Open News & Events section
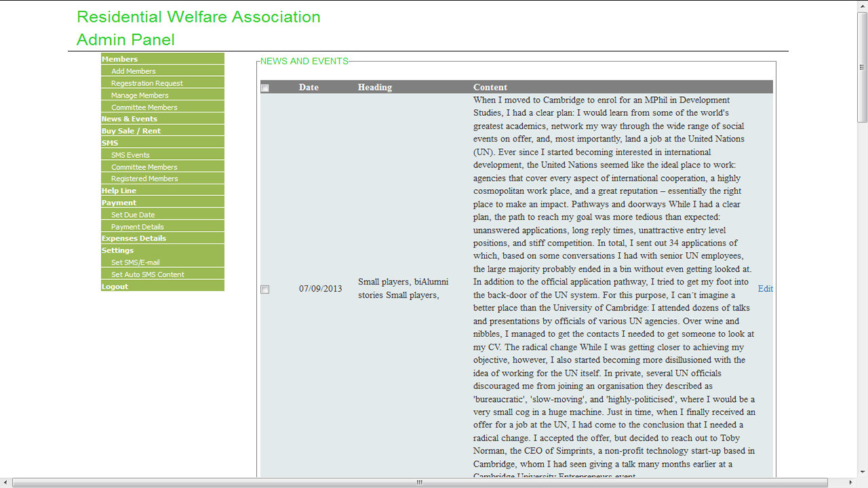868x488 pixels. pos(163,119)
